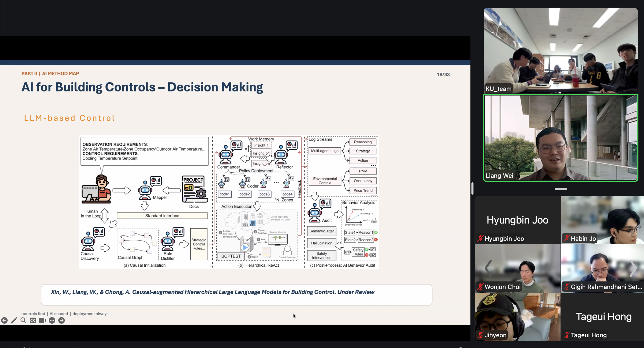Click the Gigih Rahmandhani name label

click(606, 287)
